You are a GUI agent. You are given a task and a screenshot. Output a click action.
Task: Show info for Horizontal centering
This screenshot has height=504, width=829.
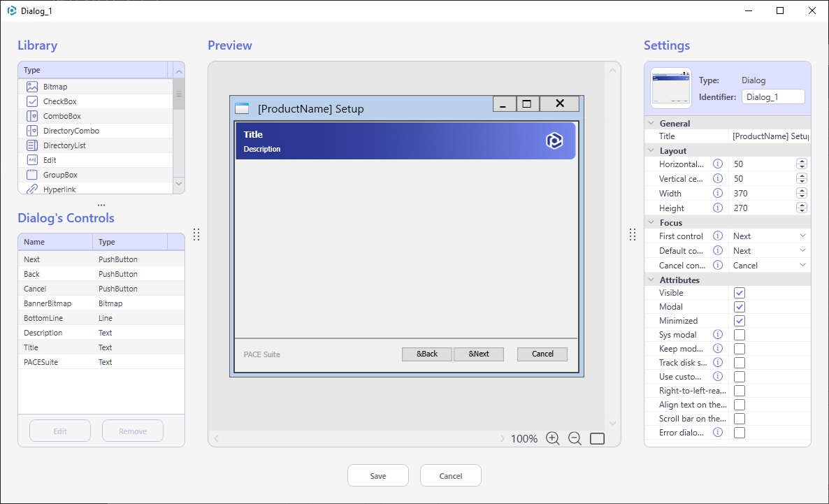tap(717, 164)
